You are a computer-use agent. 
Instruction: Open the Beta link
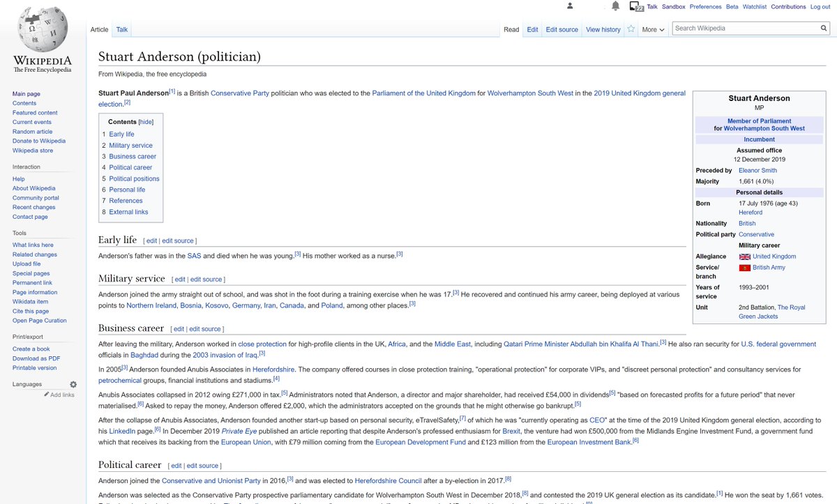732,6
